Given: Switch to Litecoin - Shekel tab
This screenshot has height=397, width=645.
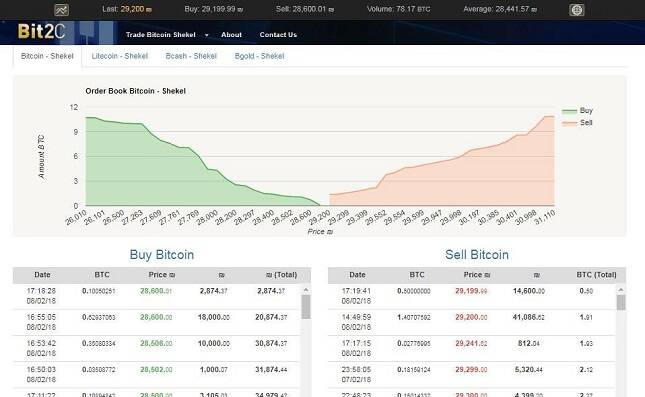Looking at the screenshot, I should point(120,56).
